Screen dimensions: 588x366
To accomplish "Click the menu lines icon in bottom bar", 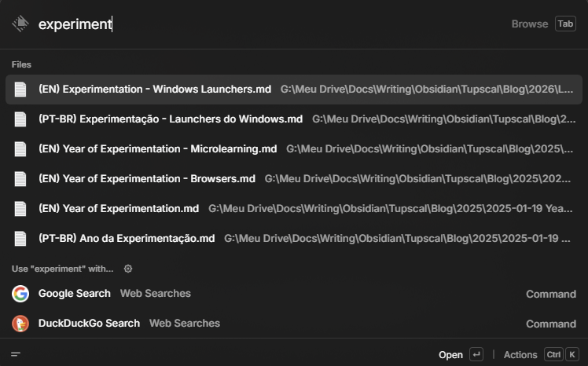I will coord(16,354).
